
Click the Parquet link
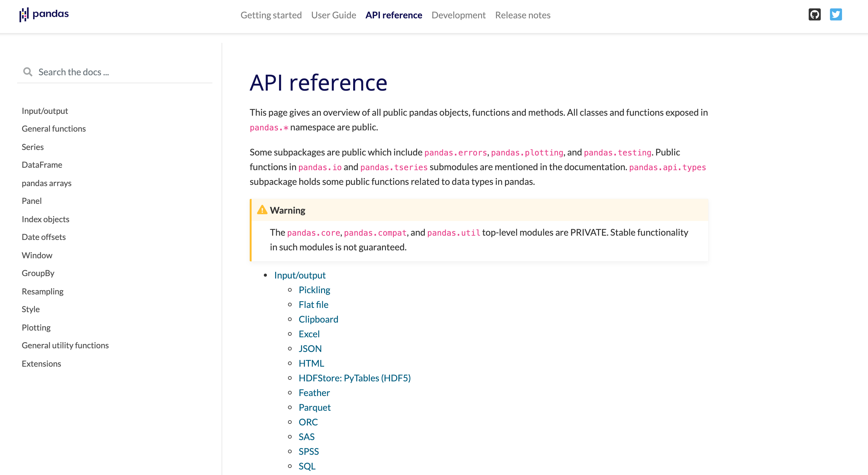[x=314, y=407]
